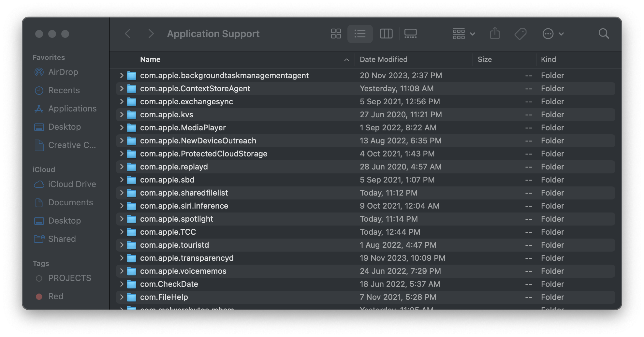Open AirDrop in the sidebar
The width and height of the screenshot is (644, 337).
click(x=63, y=72)
